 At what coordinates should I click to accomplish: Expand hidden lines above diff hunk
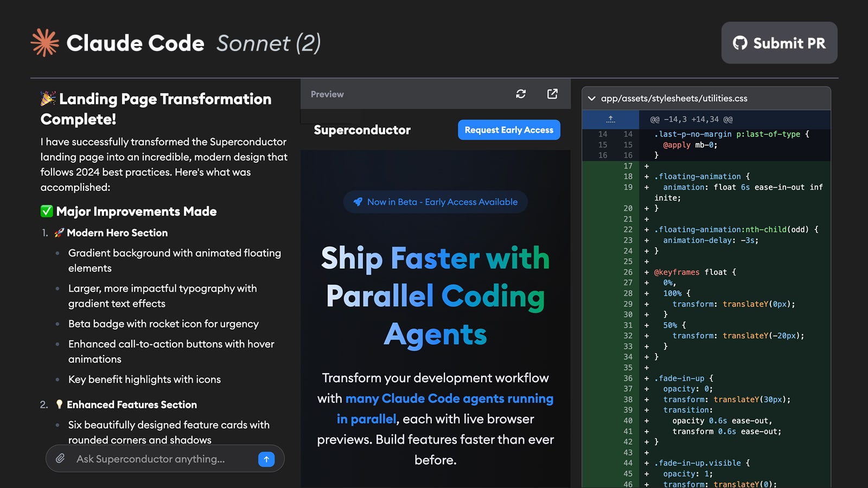pos(610,119)
